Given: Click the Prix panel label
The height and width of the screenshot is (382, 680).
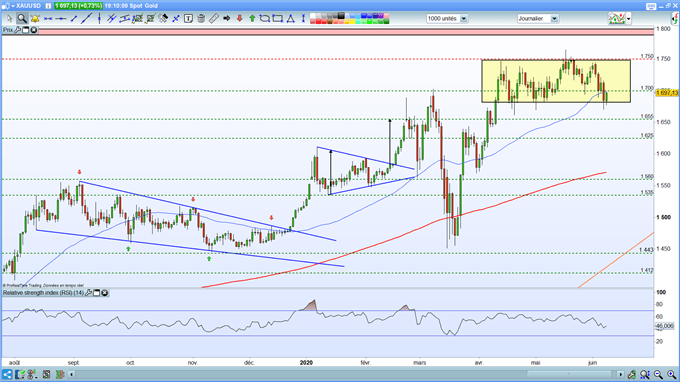Looking at the screenshot, I should [x=8, y=30].
